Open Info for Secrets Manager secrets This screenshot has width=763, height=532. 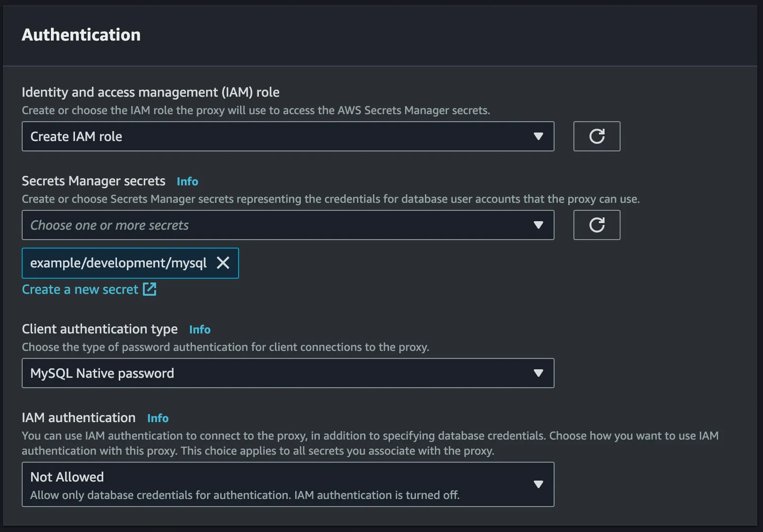click(187, 182)
